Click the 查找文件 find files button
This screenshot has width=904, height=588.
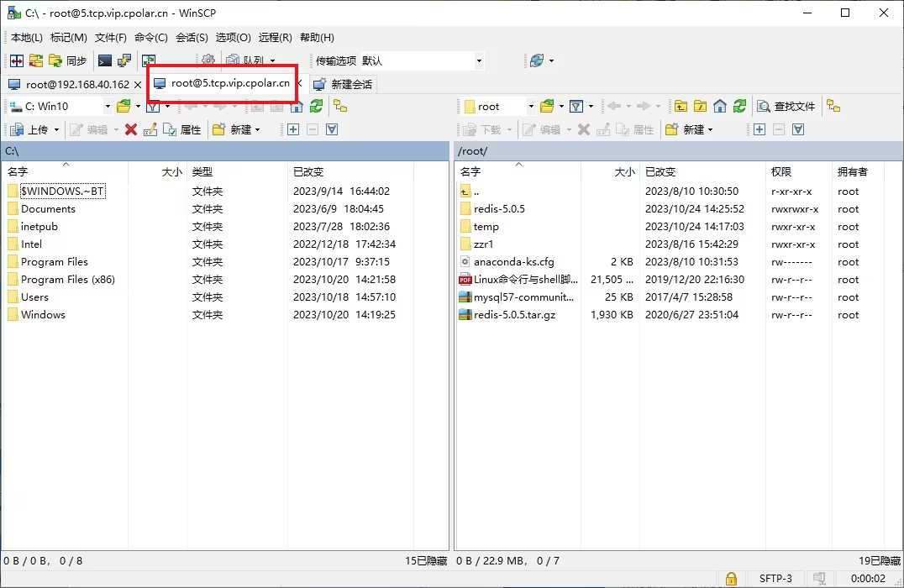point(786,106)
